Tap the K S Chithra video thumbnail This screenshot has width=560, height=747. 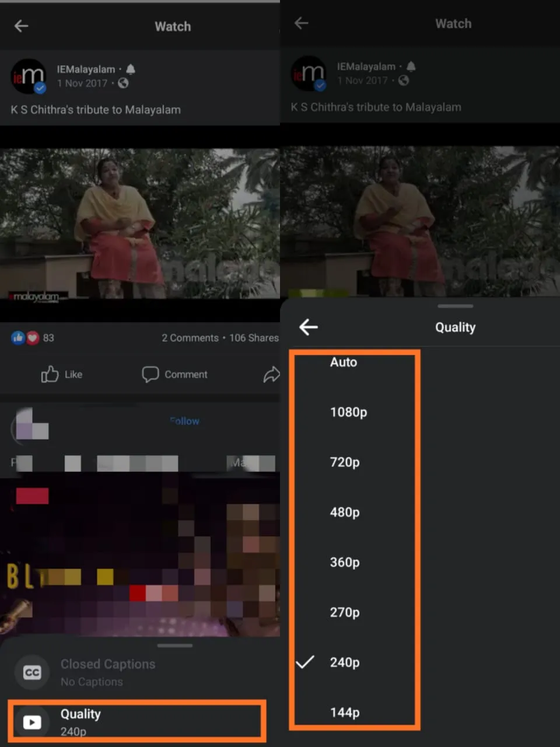pos(140,225)
